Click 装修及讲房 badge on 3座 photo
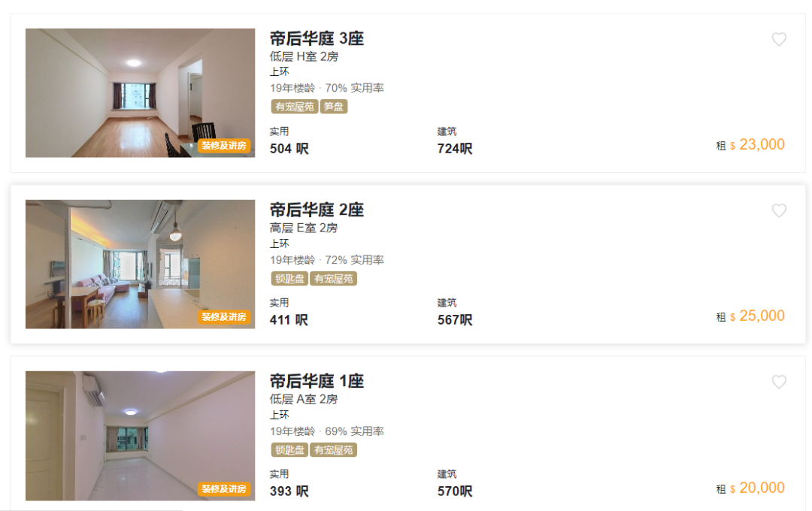This screenshot has width=812, height=511. (224, 146)
